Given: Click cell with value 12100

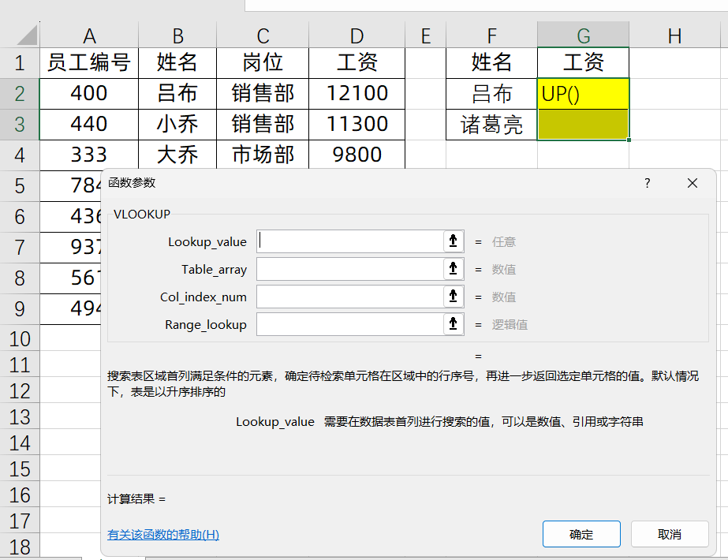Looking at the screenshot, I should point(357,94).
